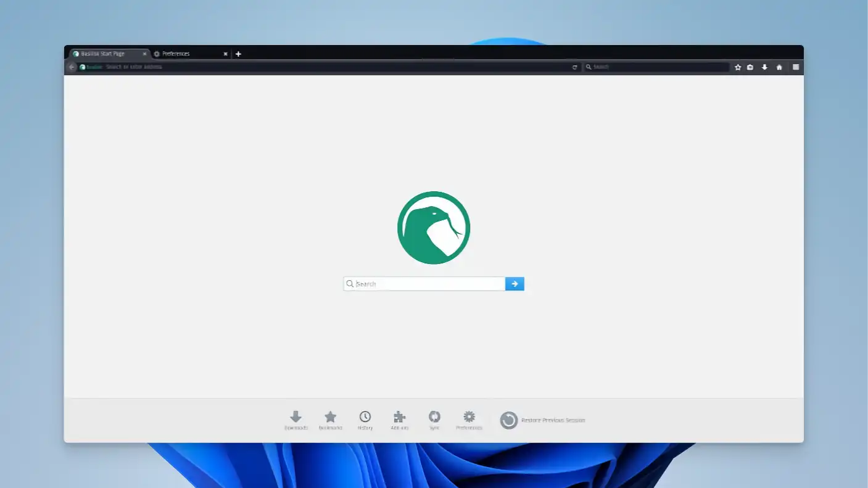Screen dimensions: 868x488
Task: Click the back navigation arrow
Action: (x=71, y=67)
